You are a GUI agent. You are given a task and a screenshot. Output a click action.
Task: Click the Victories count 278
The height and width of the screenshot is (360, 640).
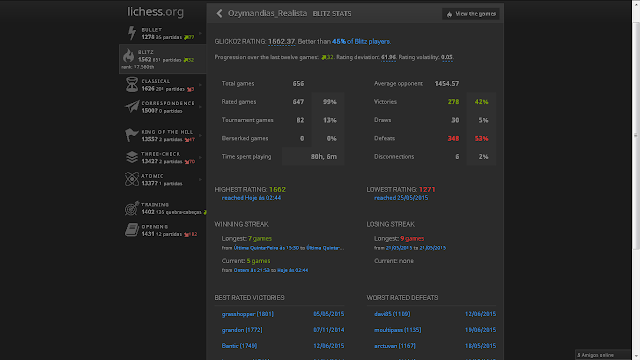453,102
